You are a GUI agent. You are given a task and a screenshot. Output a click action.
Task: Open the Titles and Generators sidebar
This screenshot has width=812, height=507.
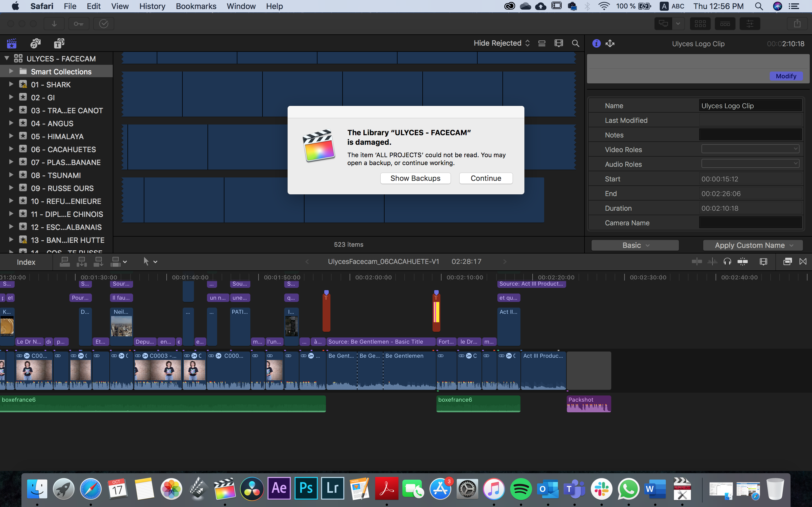(x=59, y=43)
